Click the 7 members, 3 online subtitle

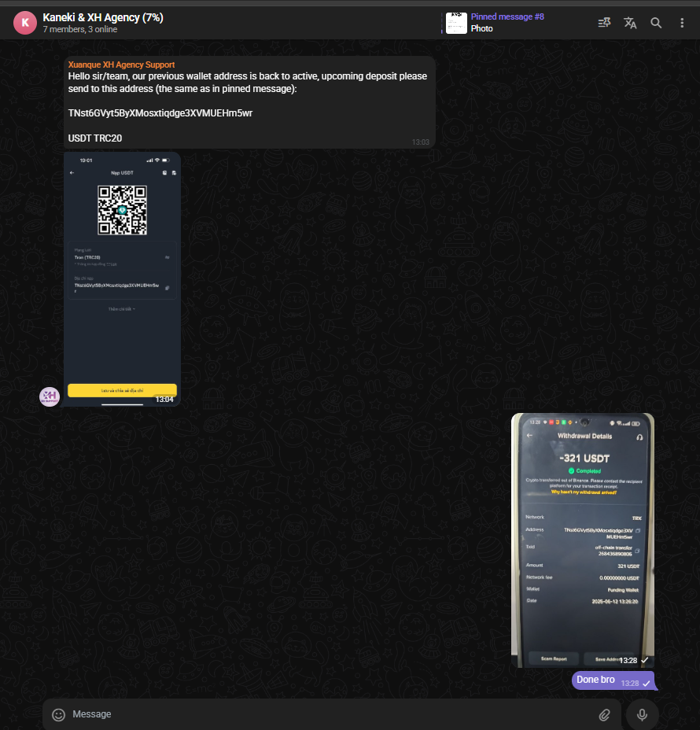80,30
